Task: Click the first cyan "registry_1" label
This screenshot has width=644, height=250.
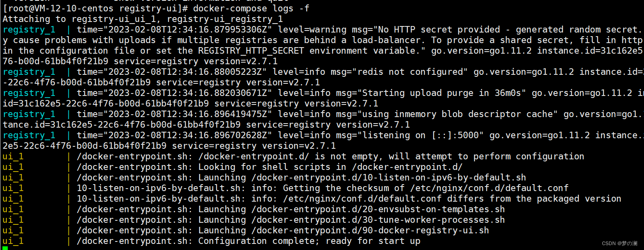Action: click(x=29, y=30)
